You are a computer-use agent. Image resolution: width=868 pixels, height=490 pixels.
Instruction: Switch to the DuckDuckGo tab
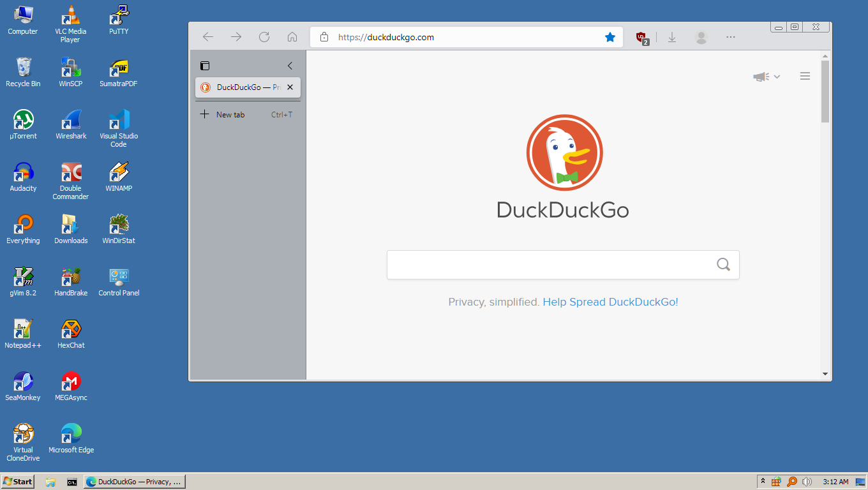(248, 87)
